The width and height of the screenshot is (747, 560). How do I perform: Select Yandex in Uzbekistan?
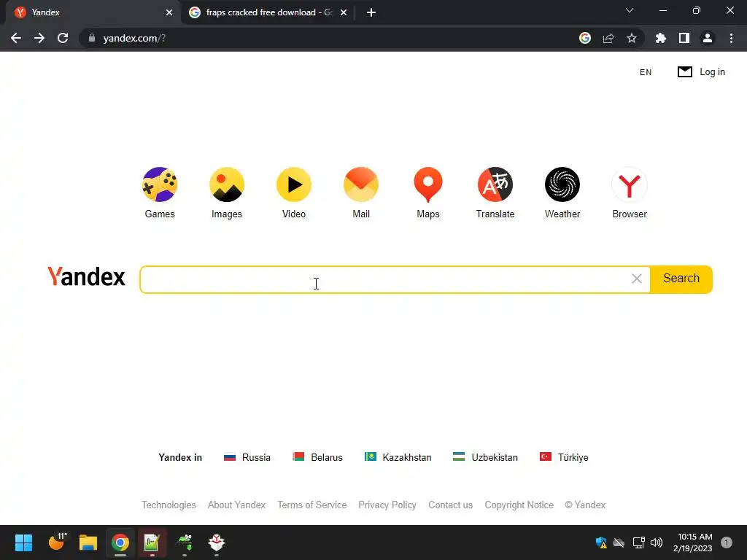click(x=485, y=457)
